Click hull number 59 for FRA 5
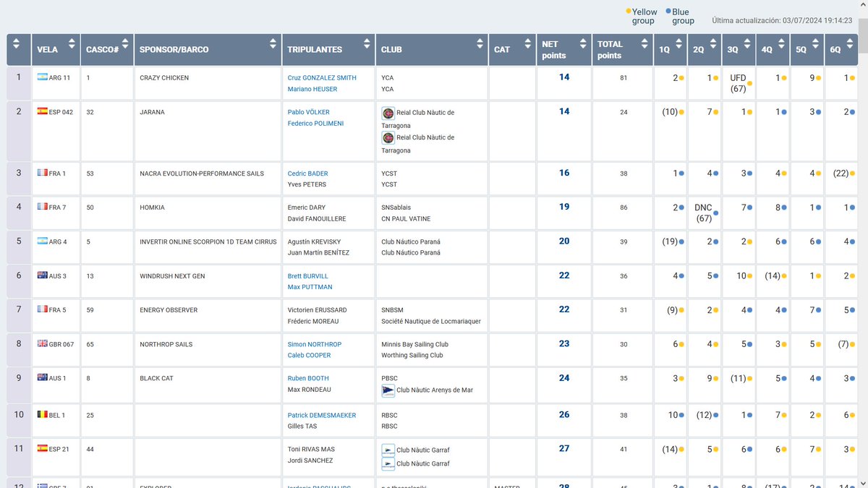The width and height of the screenshot is (868, 488). [90, 310]
